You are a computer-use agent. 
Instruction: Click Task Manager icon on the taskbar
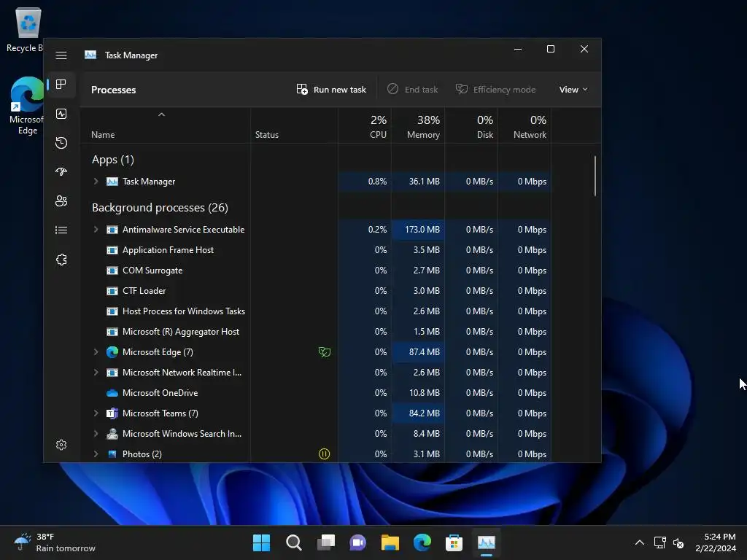[487, 542]
